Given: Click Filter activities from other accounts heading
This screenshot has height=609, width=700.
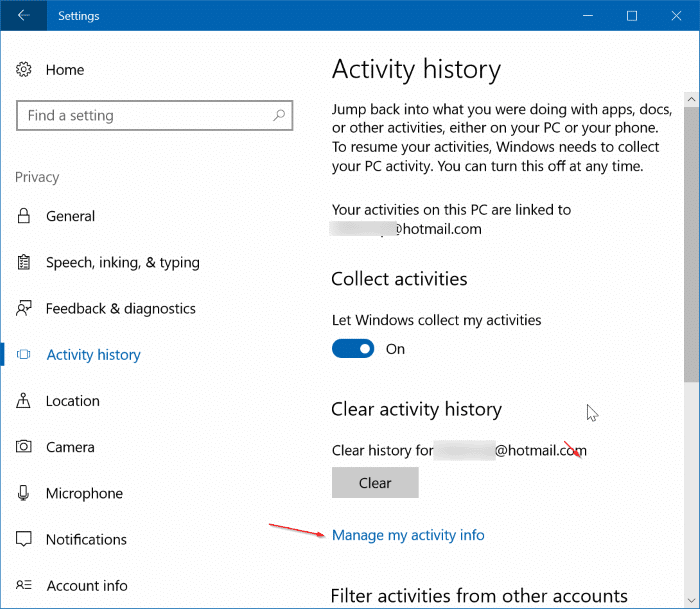Looking at the screenshot, I should pyautogui.click(x=479, y=596).
